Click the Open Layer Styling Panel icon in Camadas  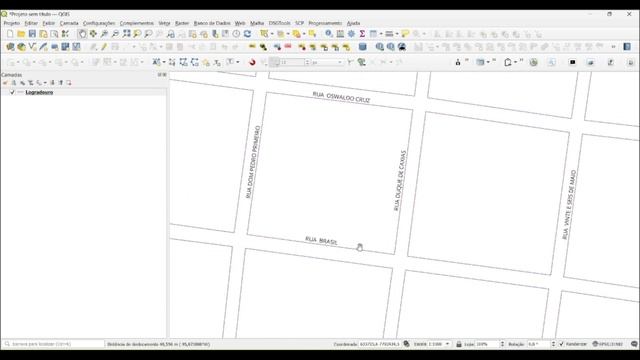(5, 83)
